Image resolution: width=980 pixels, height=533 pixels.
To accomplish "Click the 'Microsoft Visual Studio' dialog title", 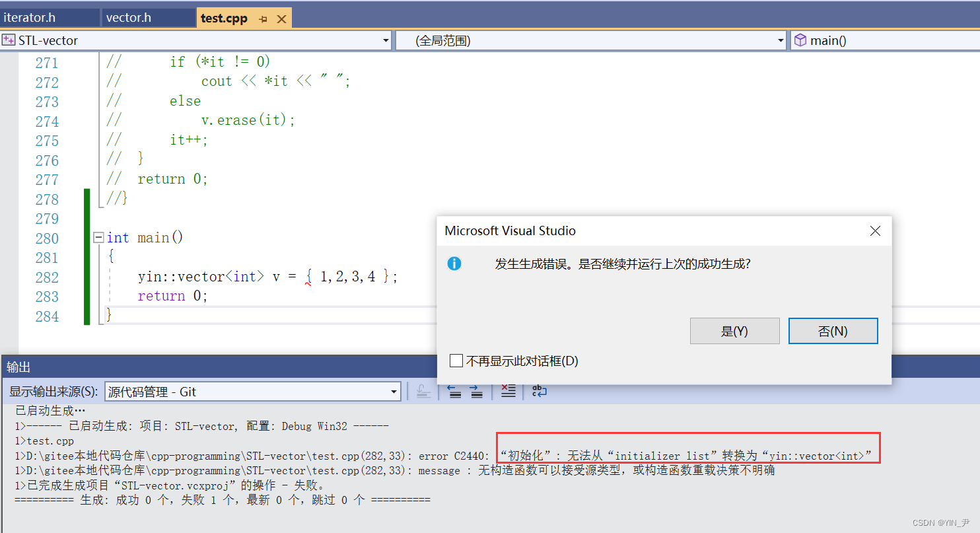I will (510, 231).
